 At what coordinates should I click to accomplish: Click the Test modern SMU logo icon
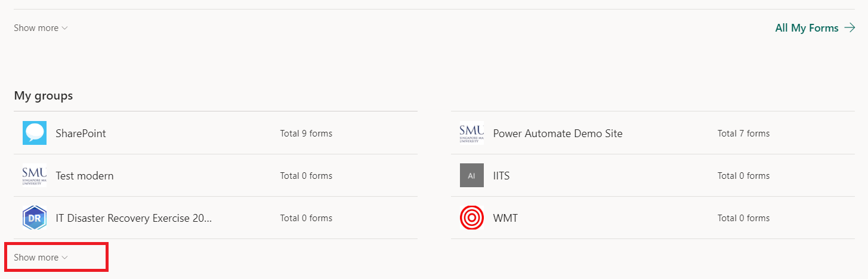click(35, 175)
